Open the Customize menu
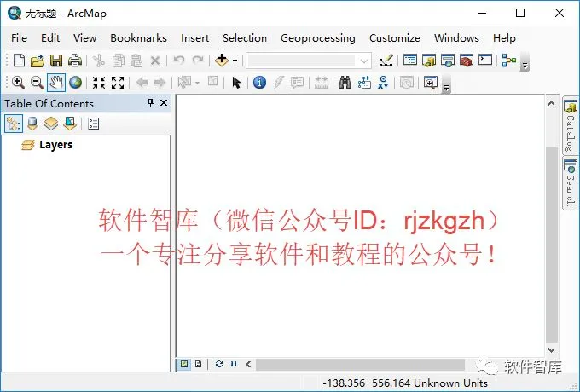580x392 pixels. click(x=395, y=38)
